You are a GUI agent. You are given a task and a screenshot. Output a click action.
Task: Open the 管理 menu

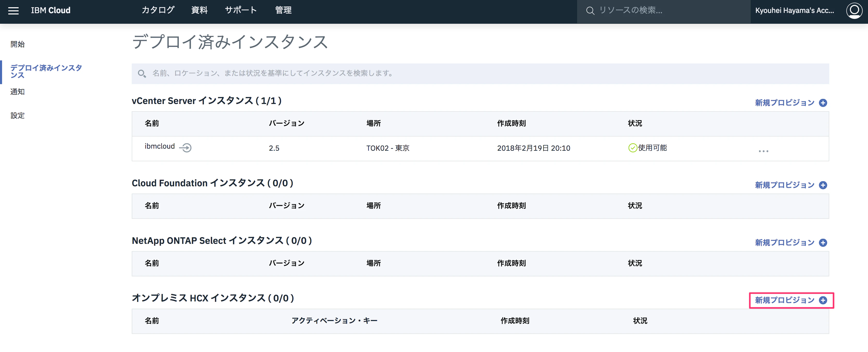[x=283, y=10]
